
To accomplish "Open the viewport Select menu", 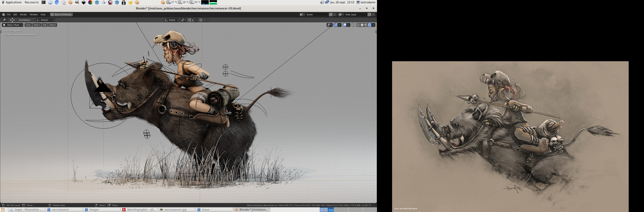I will [x=37, y=25].
